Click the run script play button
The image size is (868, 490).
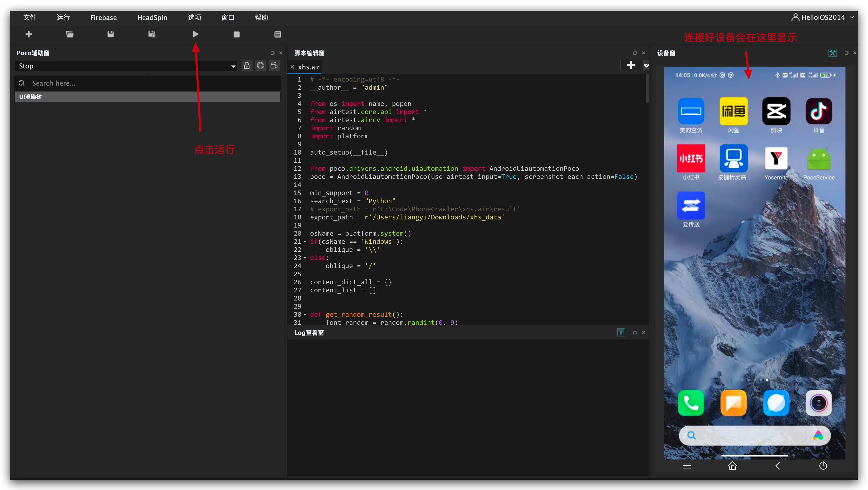(x=195, y=34)
